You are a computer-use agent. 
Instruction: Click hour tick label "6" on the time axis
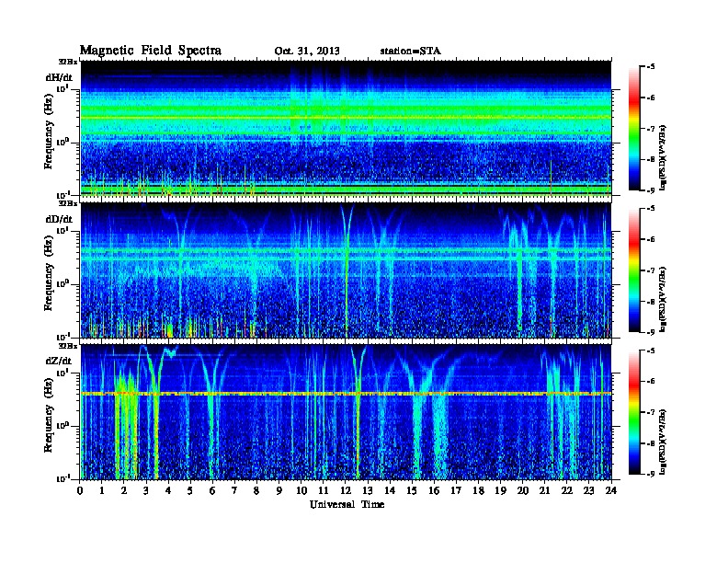click(x=212, y=491)
